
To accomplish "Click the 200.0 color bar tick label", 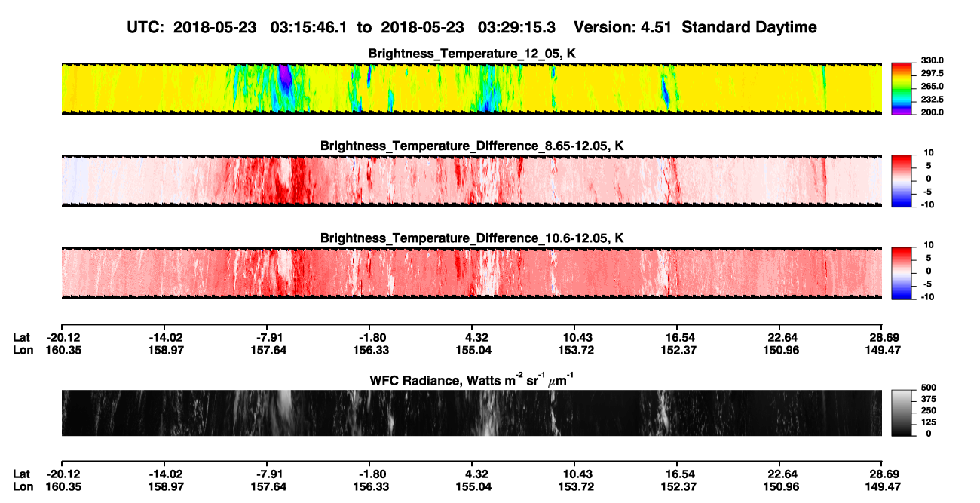I will (x=933, y=112).
